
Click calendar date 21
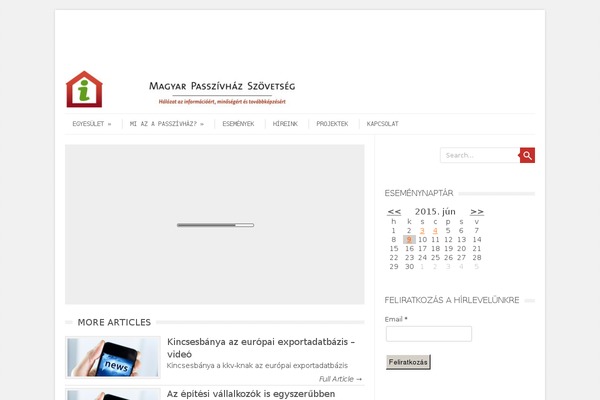coord(477,249)
